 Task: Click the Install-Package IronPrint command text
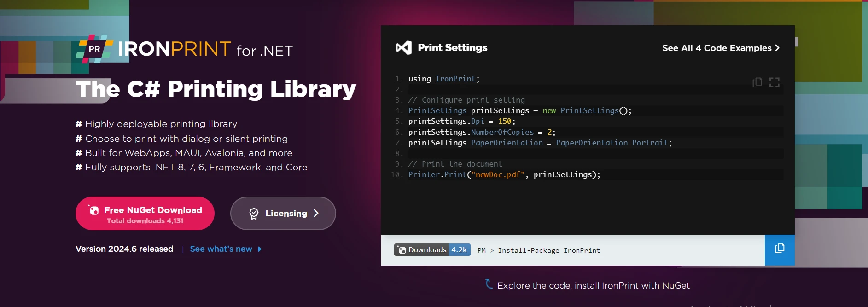coord(549,250)
